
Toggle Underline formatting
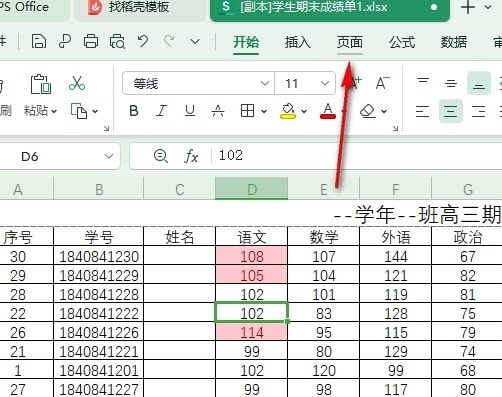pos(190,111)
